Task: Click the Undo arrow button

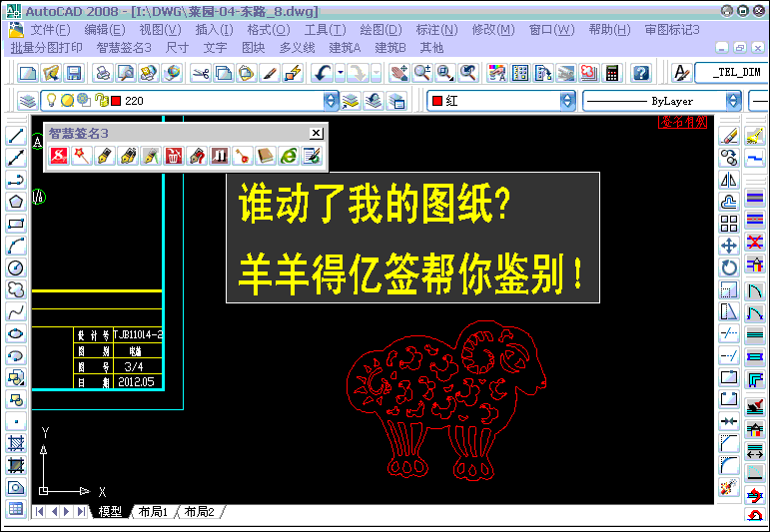Action: click(x=322, y=73)
